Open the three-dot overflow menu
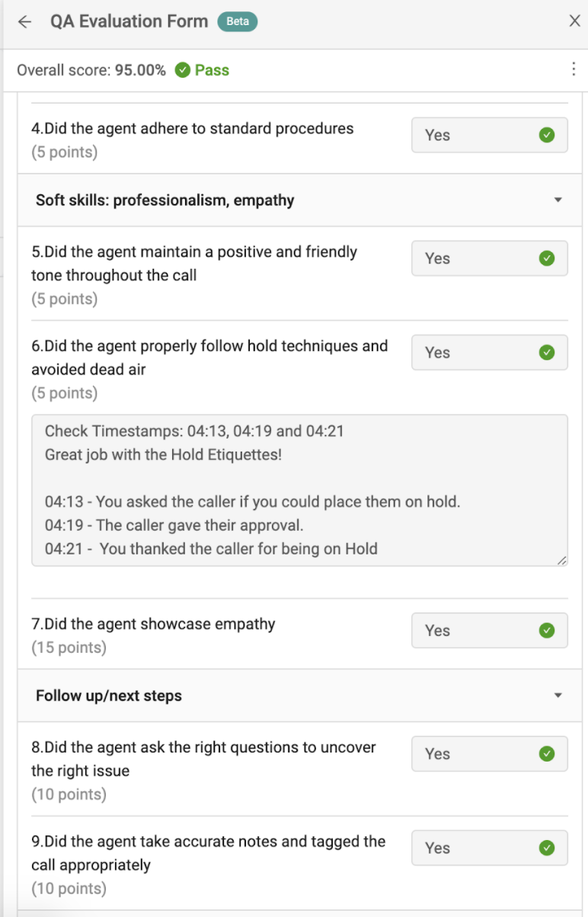Image resolution: width=588 pixels, height=917 pixels. 574,69
